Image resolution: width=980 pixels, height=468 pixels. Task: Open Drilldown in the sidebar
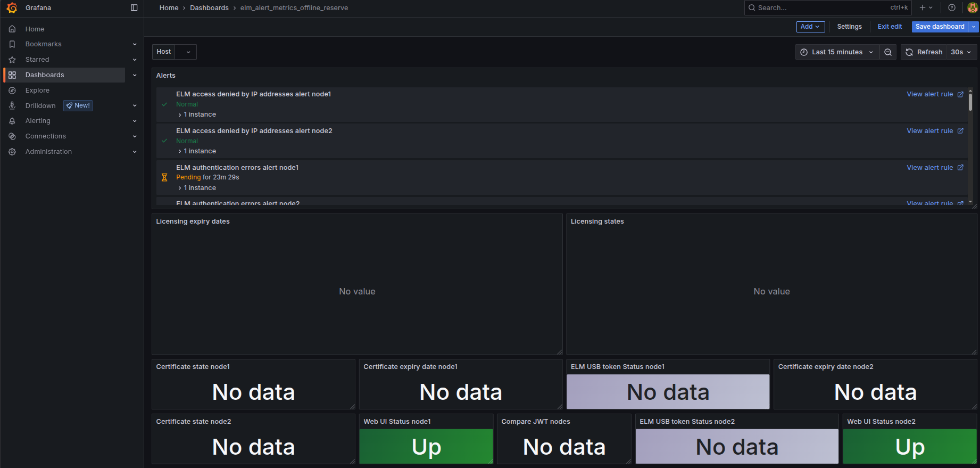(40, 106)
